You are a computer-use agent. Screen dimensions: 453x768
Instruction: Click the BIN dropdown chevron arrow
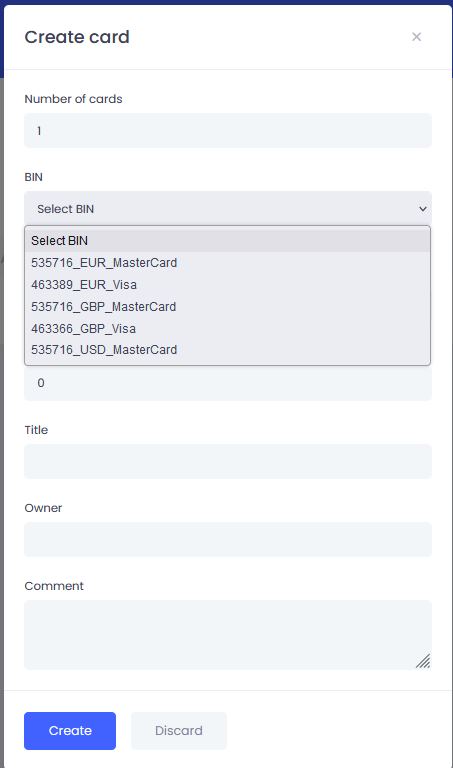pyautogui.click(x=423, y=209)
